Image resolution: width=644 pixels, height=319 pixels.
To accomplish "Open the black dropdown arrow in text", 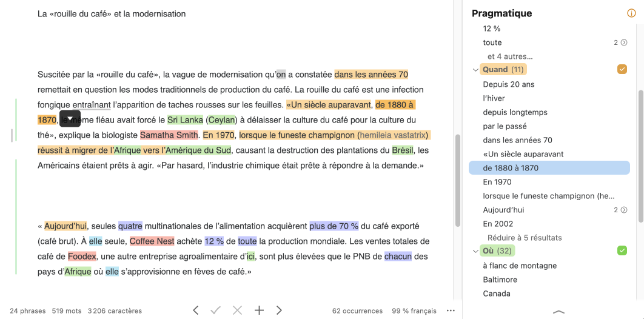I will coord(70,118).
